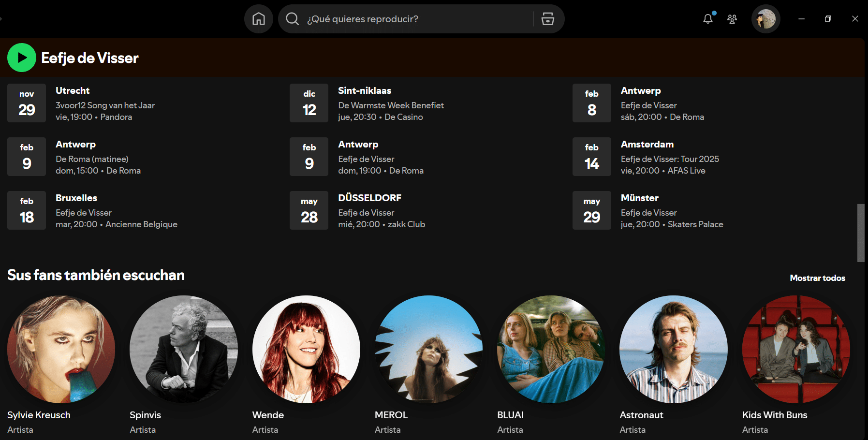Open Sylvie Kreusch artist image
868x440 pixels.
[61, 349]
